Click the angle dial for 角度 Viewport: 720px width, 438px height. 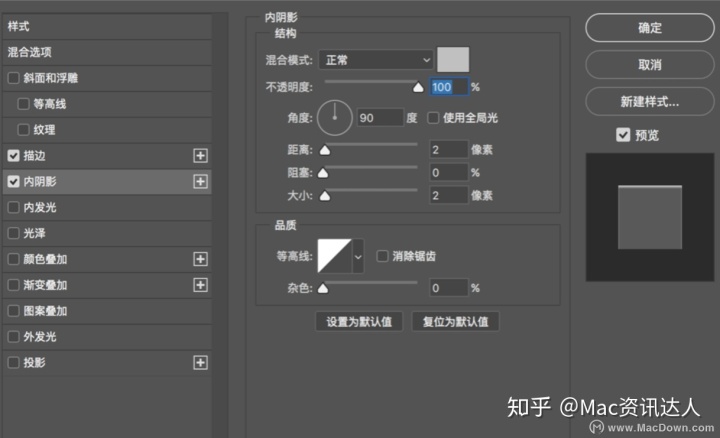pos(335,118)
